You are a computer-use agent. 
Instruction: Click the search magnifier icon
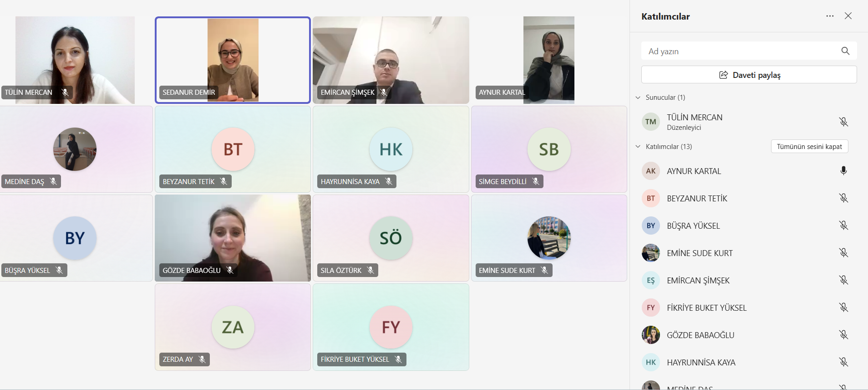(845, 51)
